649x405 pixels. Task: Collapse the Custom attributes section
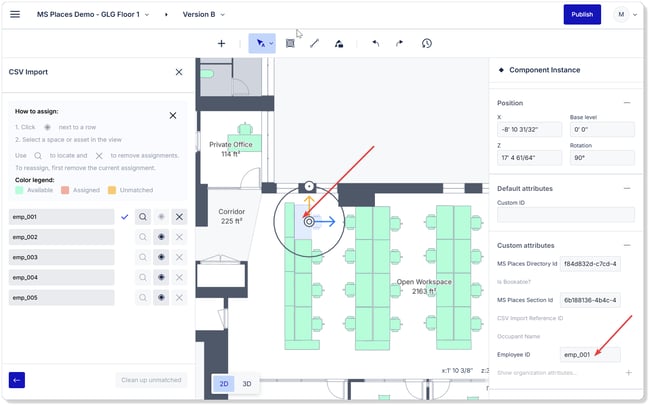627,245
